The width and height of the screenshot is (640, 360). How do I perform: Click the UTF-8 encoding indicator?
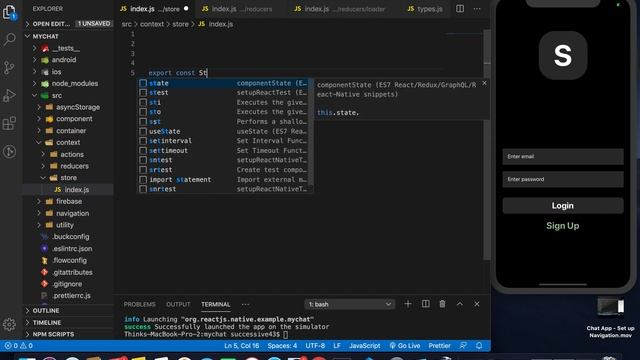pos(315,346)
